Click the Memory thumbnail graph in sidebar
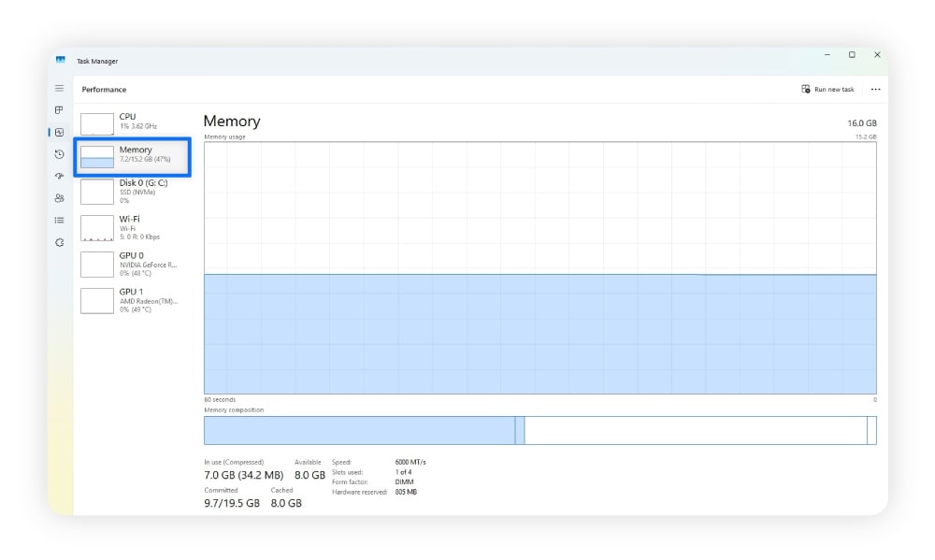Screen dimensions: 935x560 (x=97, y=156)
